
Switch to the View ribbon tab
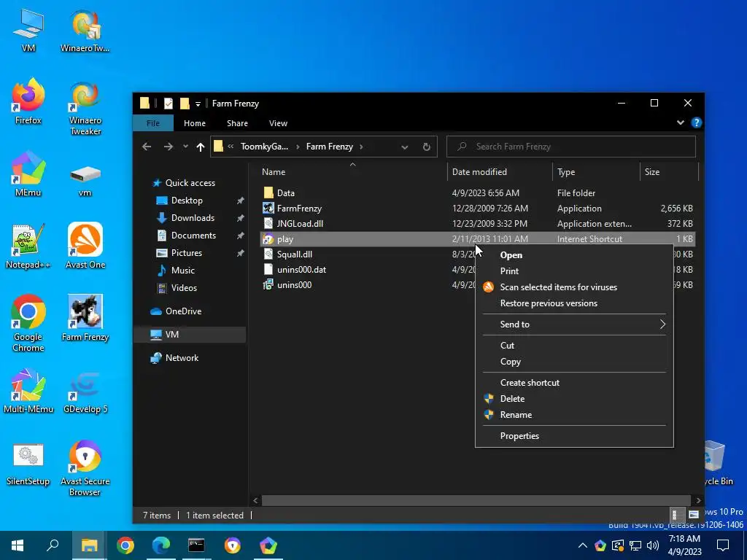click(278, 123)
